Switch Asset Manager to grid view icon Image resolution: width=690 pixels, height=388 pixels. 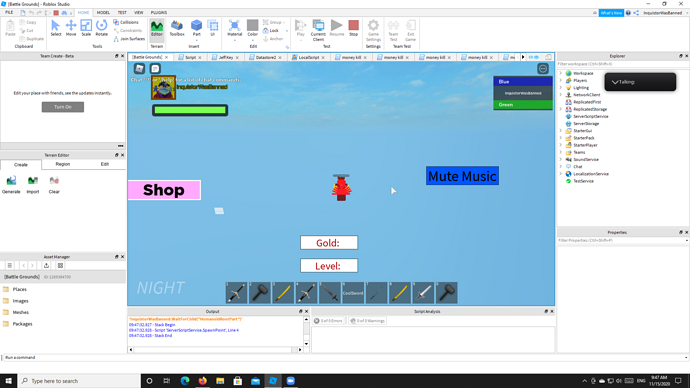coord(60,265)
